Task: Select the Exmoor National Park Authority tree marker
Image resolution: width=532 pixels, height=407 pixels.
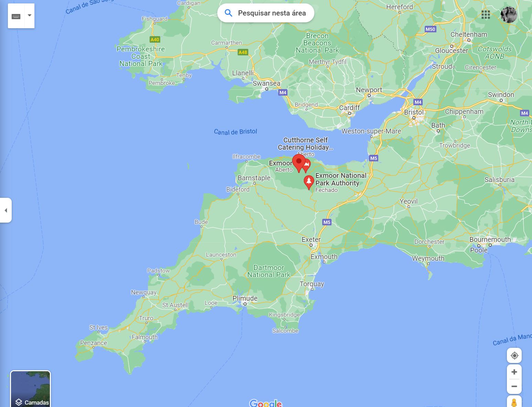Action: point(309,181)
